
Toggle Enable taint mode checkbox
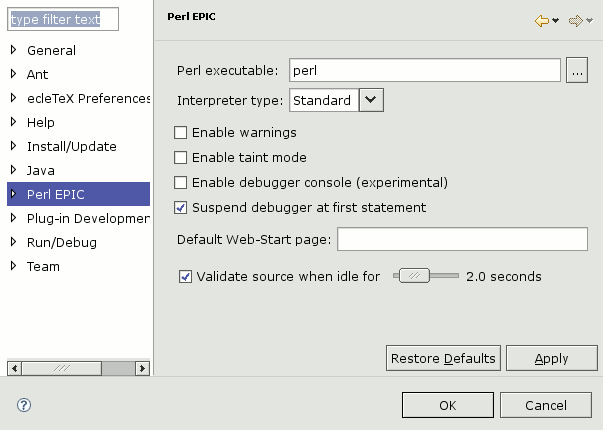tap(180, 158)
